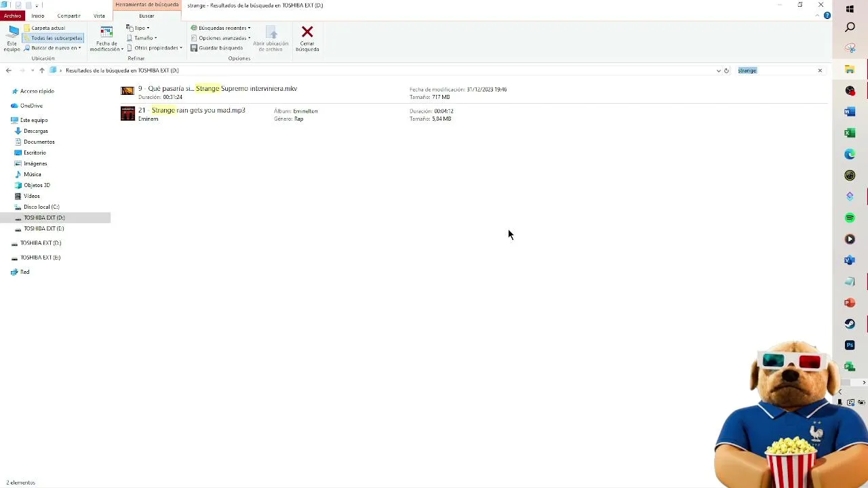The height and width of the screenshot is (488, 868).
Task: Open the Música folder
Action: coord(33,174)
